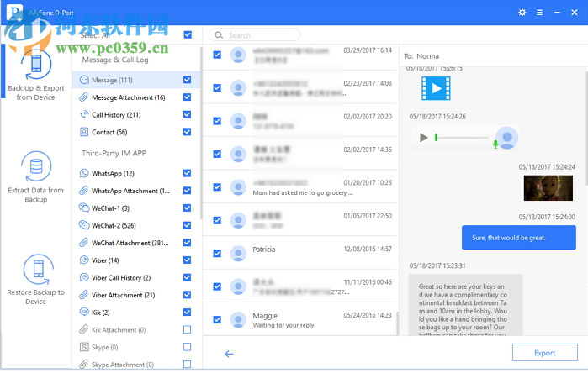
Task: Go back with the left arrow
Action: coord(229,354)
